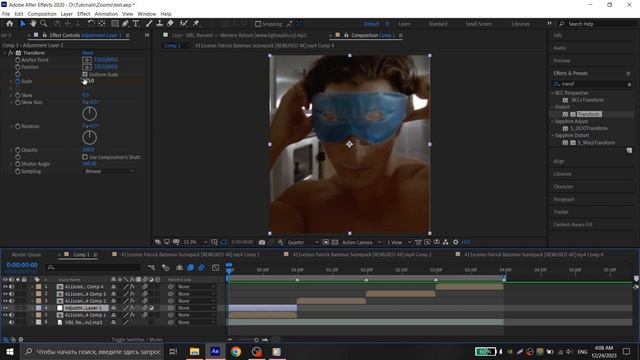Click the Skew Axis dial in Effect Controls
This screenshot has width=640, height=360.
coord(90,114)
